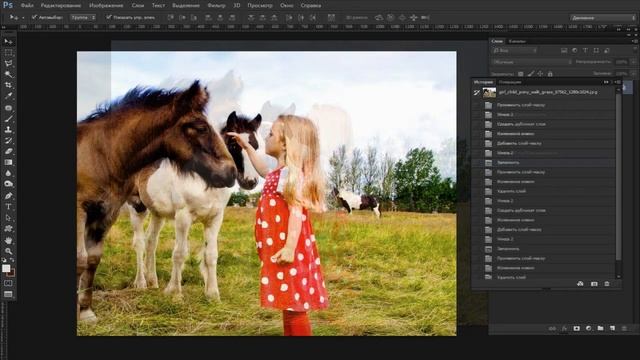Open the Справка menu
Image resolution: width=640 pixels, height=360 pixels.
[x=311, y=6]
